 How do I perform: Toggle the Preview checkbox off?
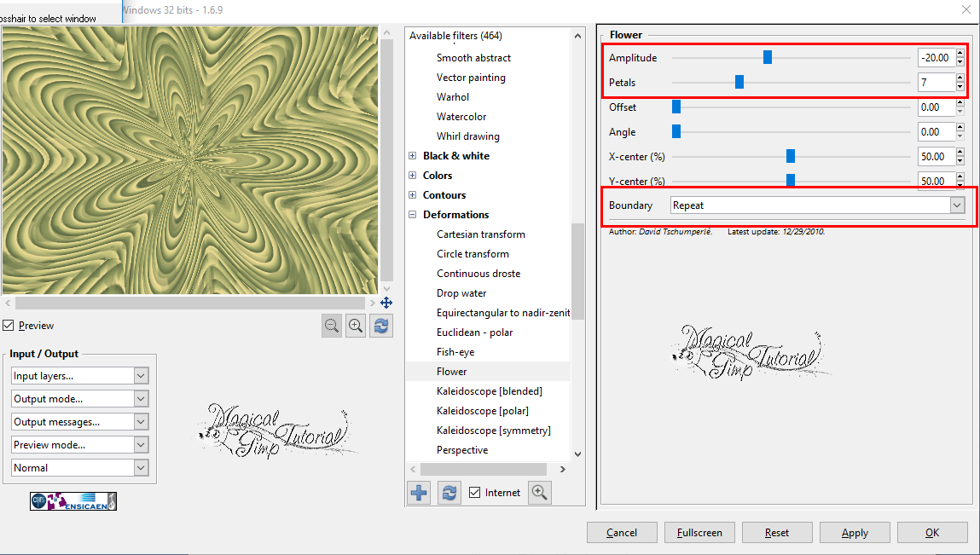point(9,325)
